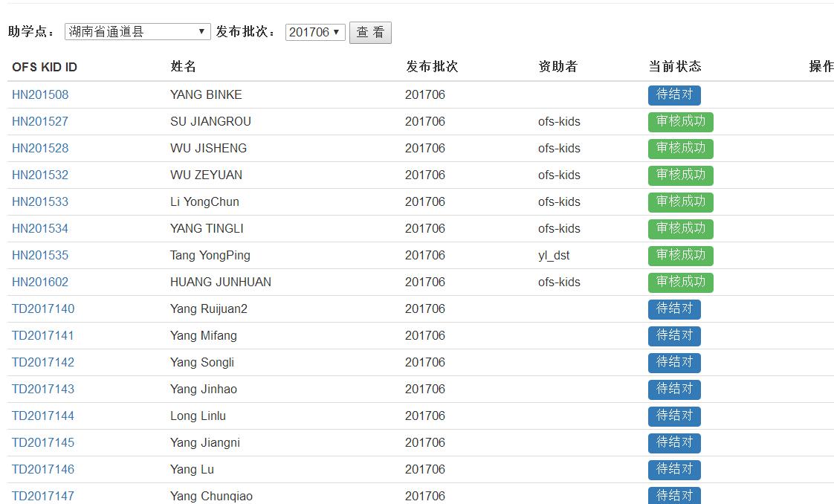Follow the HN201533 ID link
The height and width of the screenshot is (504, 834).
click(40, 201)
